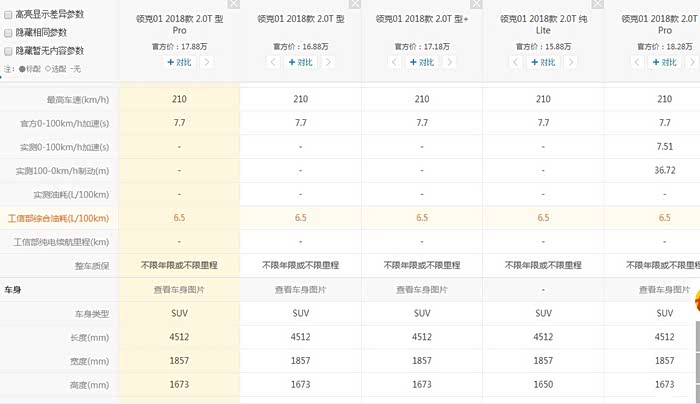
Task: Add the 17.88万 Pro model to 对比
Action: pyautogui.click(x=179, y=62)
